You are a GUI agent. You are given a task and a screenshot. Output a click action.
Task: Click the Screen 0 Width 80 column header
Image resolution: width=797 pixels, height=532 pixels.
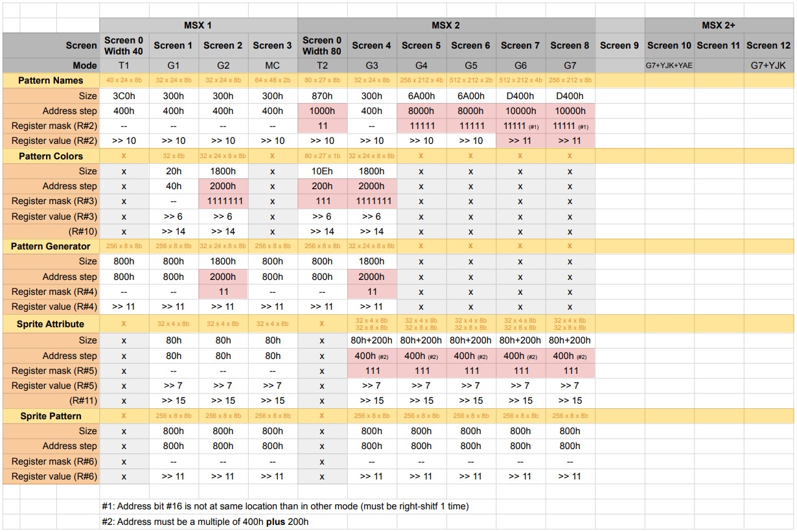pyautogui.click(x=322, y=45)
